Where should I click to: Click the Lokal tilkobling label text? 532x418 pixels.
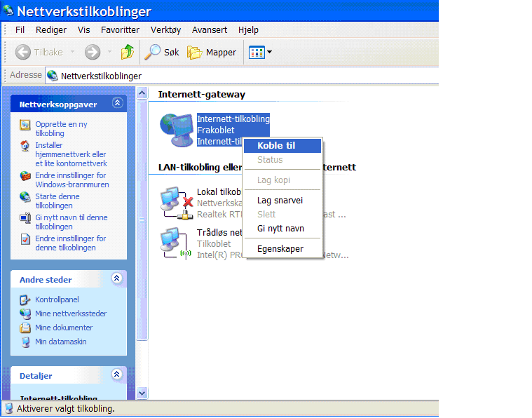click(219, 192)
